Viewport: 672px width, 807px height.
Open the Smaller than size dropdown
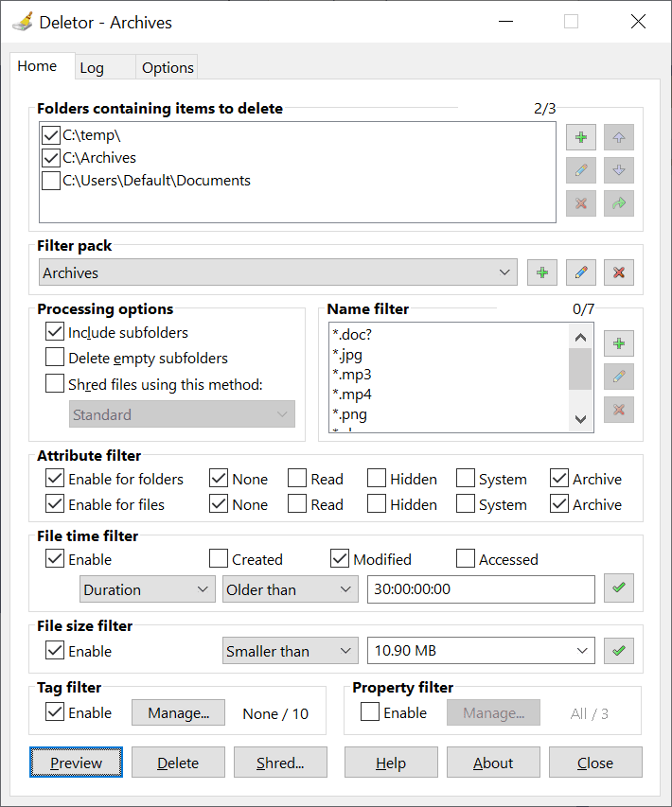click(x=290, y=651)
